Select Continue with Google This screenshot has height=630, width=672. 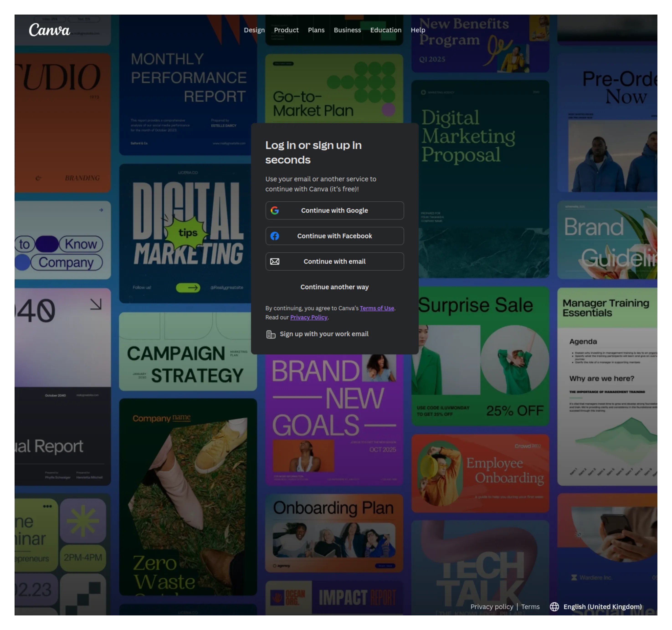pyautogui.click(x=334, y=210)
